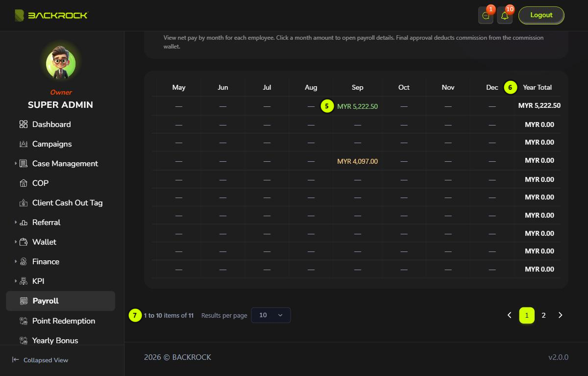Switch the sidebar to Collapsed View
Image resolution: width=588 pixels, height=376 pixels.
coord(40,360)
